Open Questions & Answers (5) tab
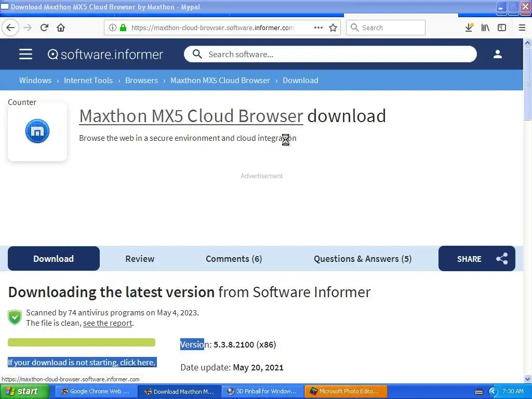This screenshot has width=532, height=399. point(362,259)
